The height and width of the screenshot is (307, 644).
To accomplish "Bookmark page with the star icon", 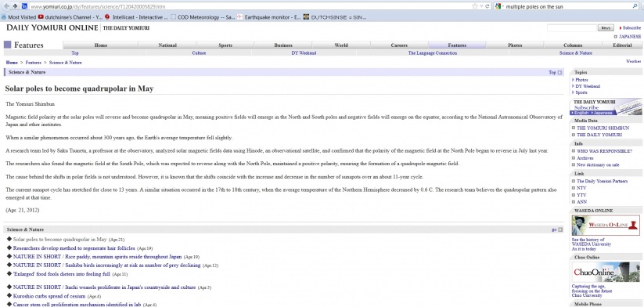I will pyautogui.click(x=475, y=6).
